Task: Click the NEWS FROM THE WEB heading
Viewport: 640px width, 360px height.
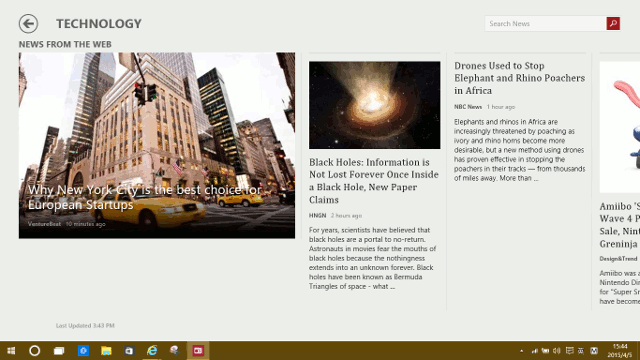Action: point(65,44)
